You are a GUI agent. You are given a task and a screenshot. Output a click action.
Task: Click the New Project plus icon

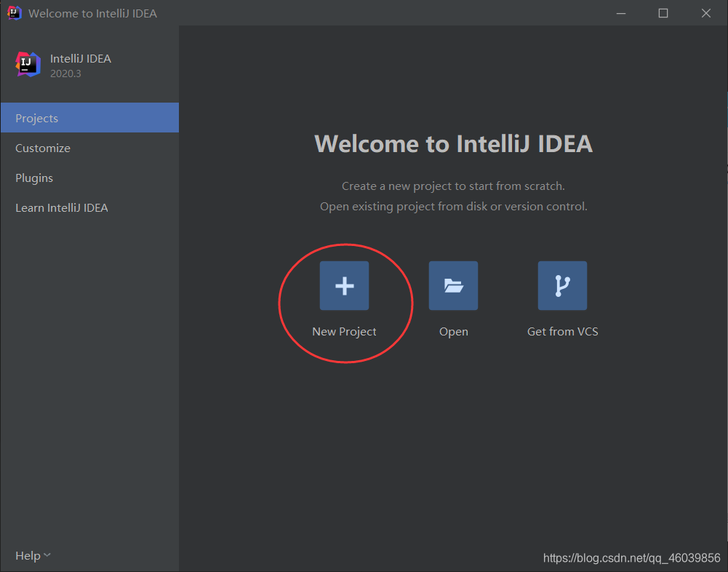coord(344,285)
